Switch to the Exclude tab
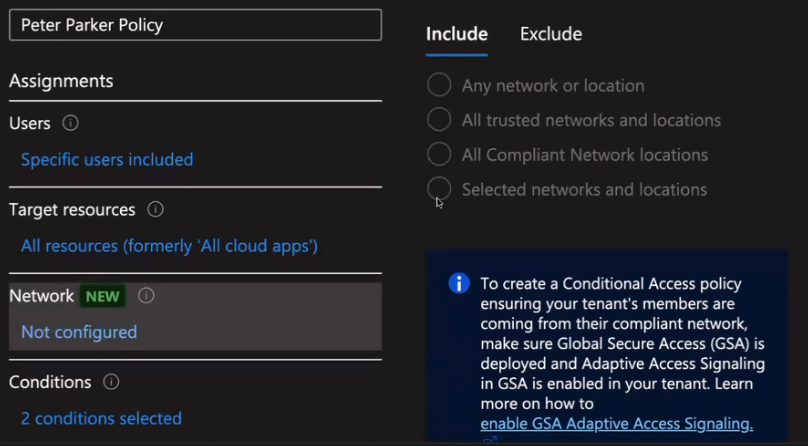This screenshot has height=446, width=808. tap(551, 34)
